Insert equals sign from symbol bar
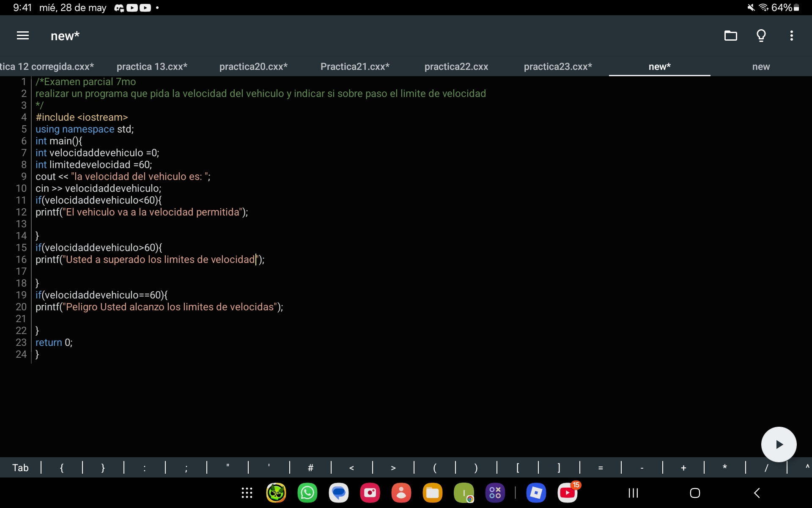Viewport: 812px width, 508px height. point(600,468)
